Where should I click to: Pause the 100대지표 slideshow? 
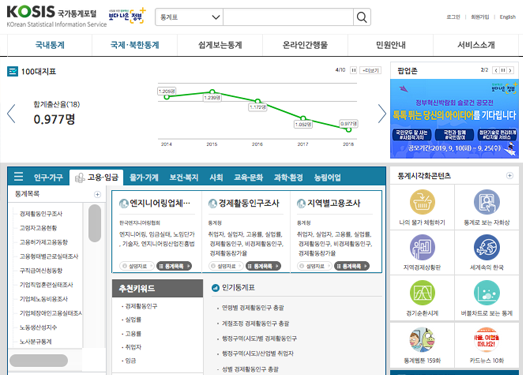pyautogui.click(x=354, y=70)
